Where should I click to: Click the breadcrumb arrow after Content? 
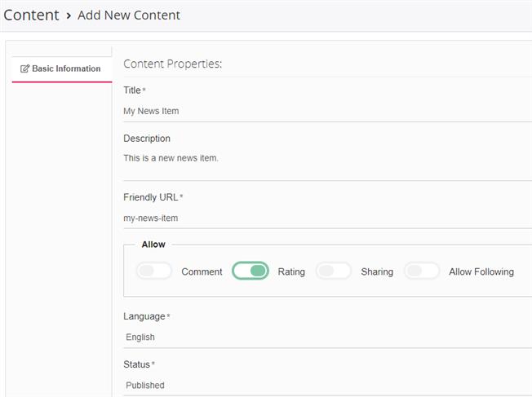69,15
